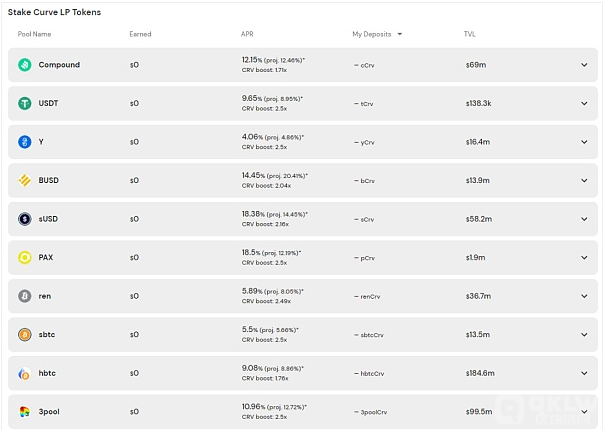The width and height of the screenshot is (604, 430).
Task: Expand the Compound pool row chevron
Action: point(584,65)
